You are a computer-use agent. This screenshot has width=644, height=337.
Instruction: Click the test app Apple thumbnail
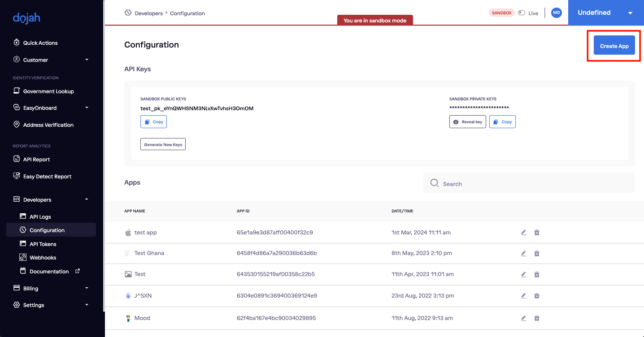[128, 233]
